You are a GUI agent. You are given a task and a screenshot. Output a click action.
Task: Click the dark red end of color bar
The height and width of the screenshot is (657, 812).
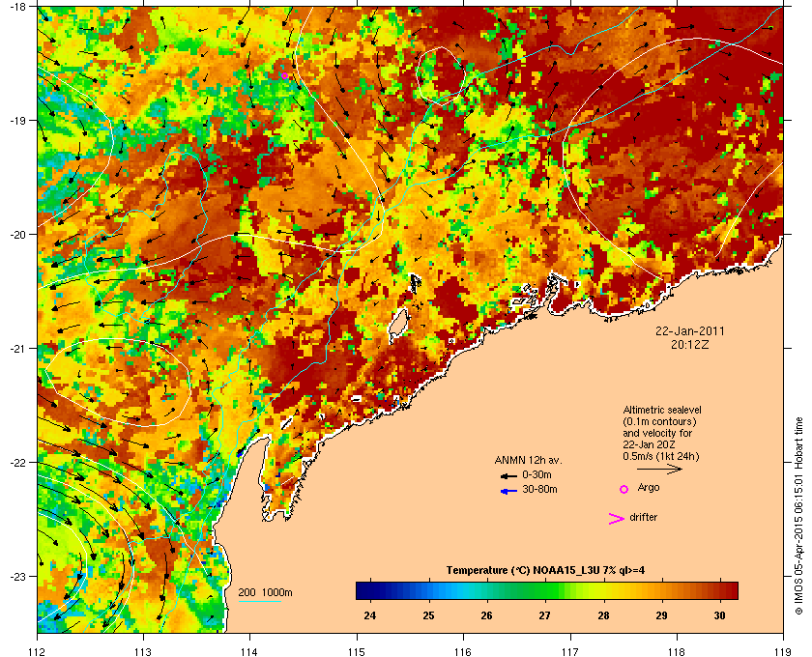click(731, 590)
